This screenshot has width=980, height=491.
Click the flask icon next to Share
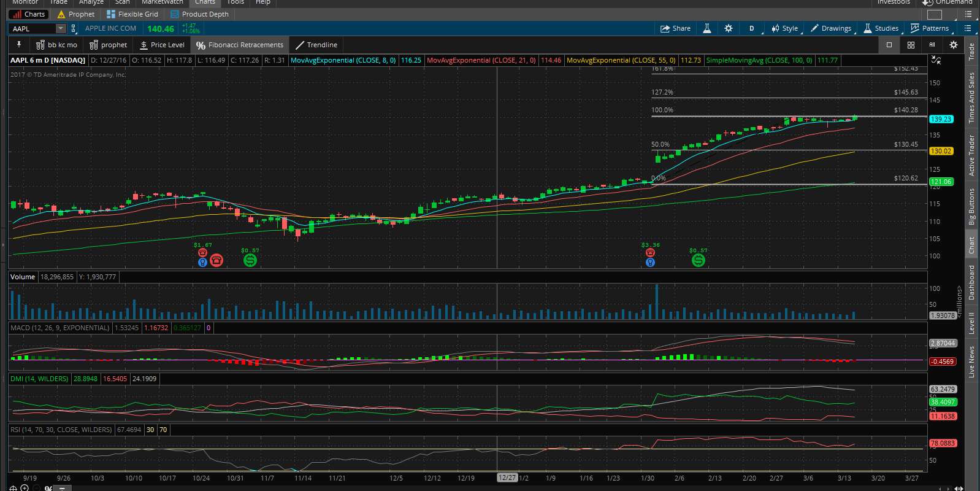pyautogui.click(x=706, y=28)
